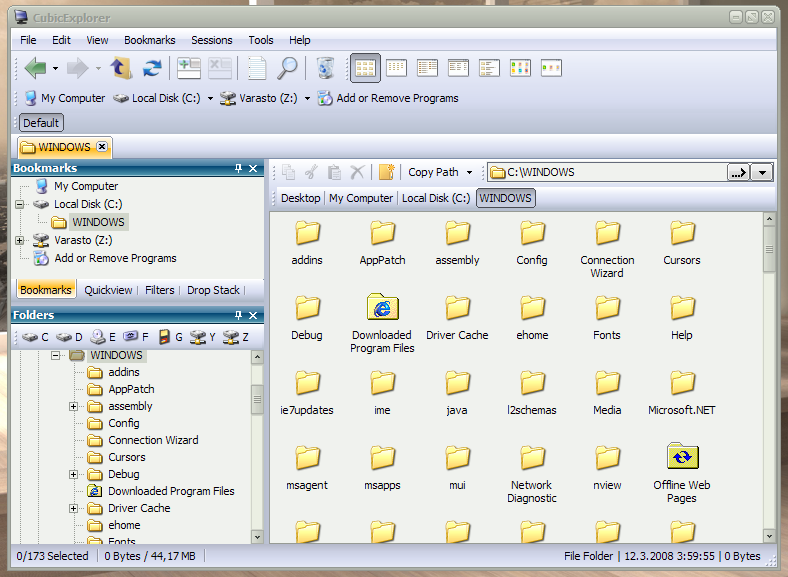The height and width of the screenshot is (577, 788).
Task: Switch to the Quickview tab
Action: click(x=108, y=290)
